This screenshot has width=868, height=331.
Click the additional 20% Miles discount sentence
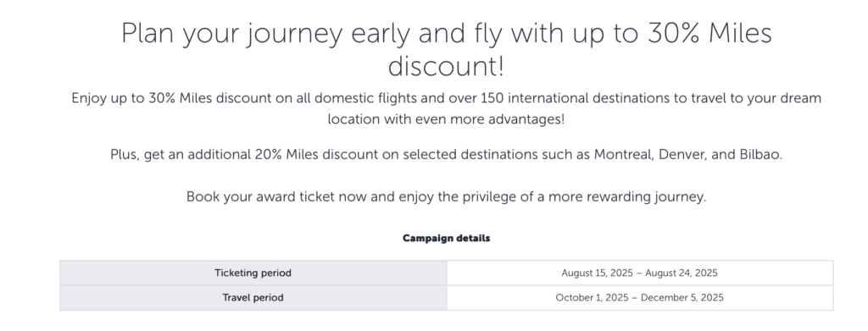(446, 155)
